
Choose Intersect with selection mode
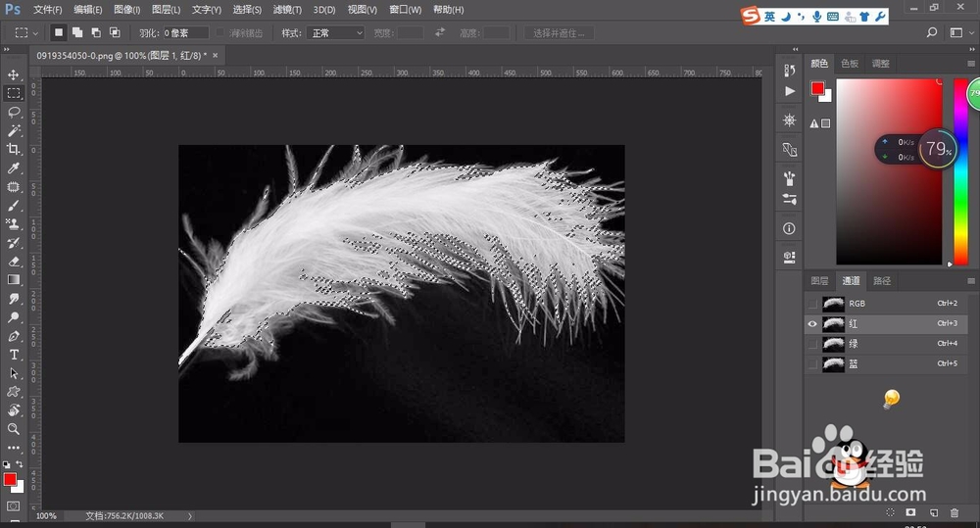point(115,32)
